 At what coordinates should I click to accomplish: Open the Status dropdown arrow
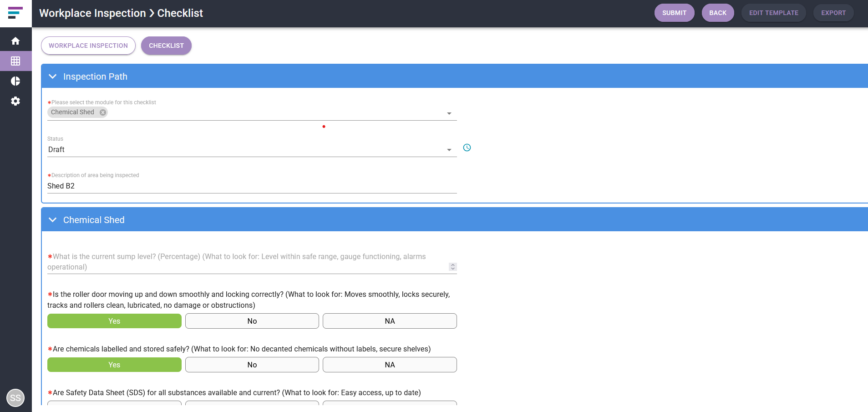click(x=449, y=150)
